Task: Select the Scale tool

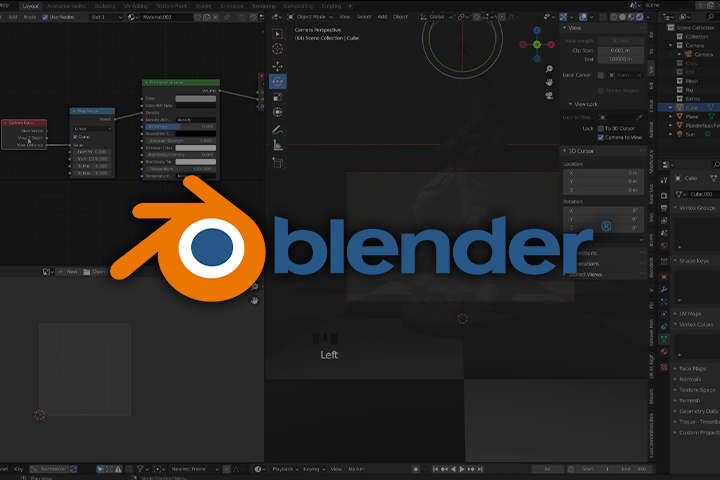Action: pyautogui.click(x=277, y=97)
